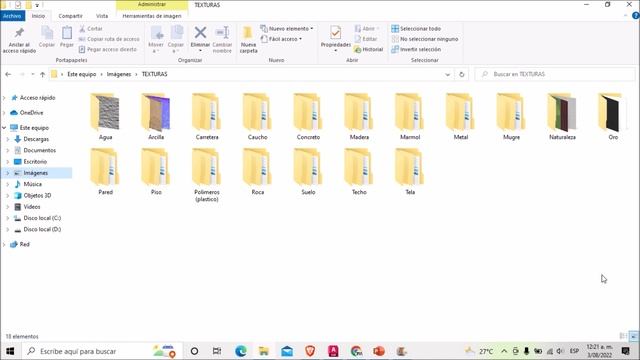The image size is (640, 360).
Task: Open the address bar history dropdown
Action: 447,74
